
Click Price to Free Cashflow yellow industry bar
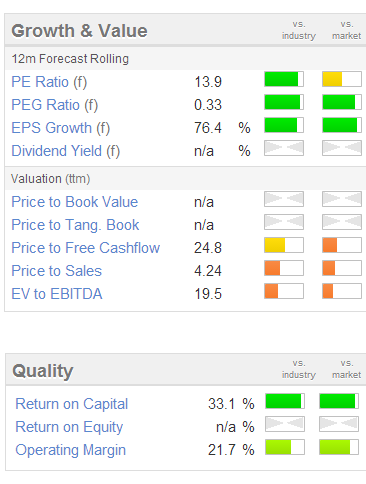pos(284,245)
